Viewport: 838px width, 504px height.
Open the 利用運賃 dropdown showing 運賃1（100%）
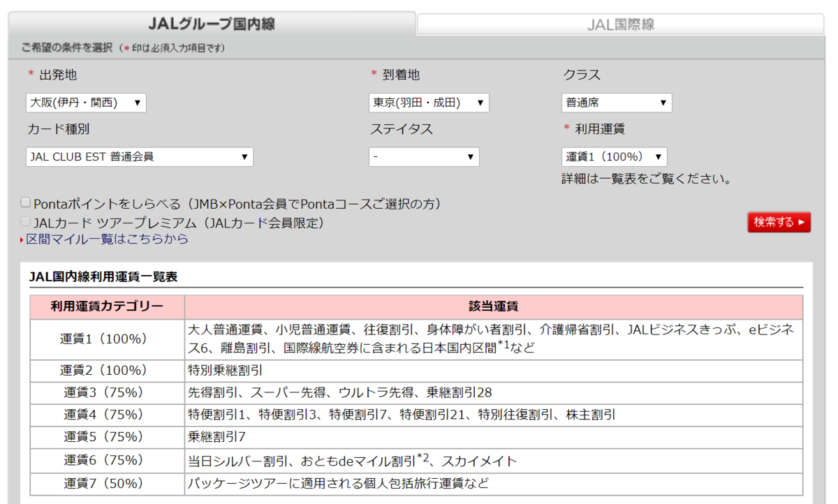(x=615, y=157)
